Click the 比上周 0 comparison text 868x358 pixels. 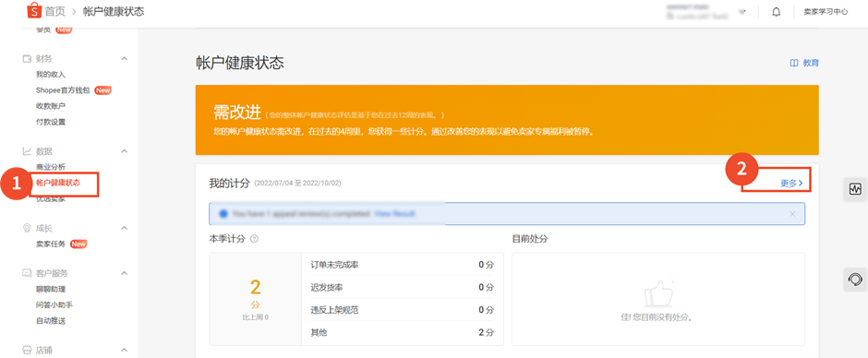[x=255, y=317]
